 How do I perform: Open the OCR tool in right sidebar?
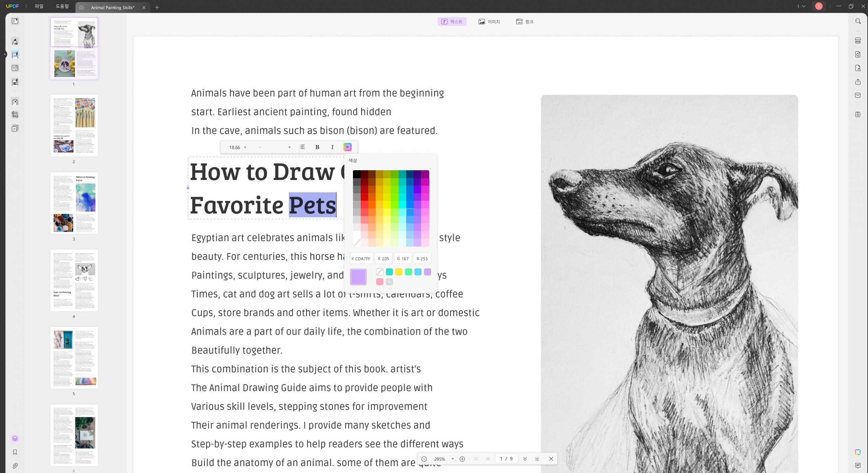[858, 41]
